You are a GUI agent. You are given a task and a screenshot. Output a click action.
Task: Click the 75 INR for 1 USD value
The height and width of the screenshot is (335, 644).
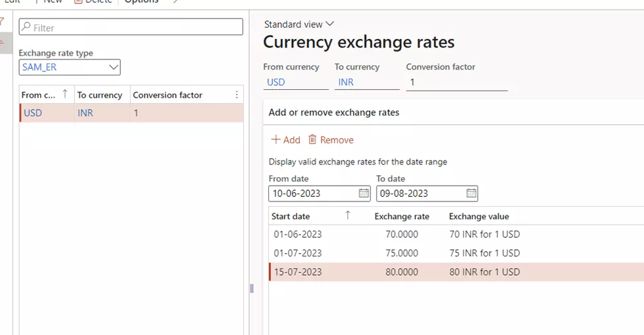(x=485, y=253)
